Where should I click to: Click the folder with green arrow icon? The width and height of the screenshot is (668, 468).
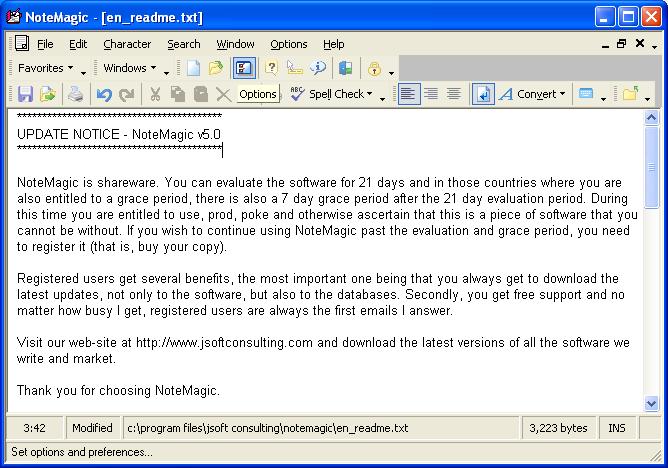(631, 94)
